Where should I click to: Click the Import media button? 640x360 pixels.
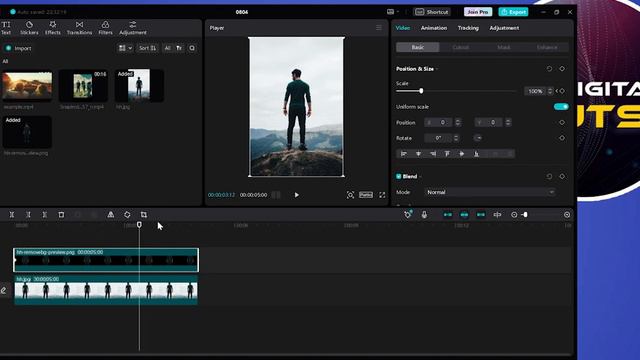pos(18,48)
